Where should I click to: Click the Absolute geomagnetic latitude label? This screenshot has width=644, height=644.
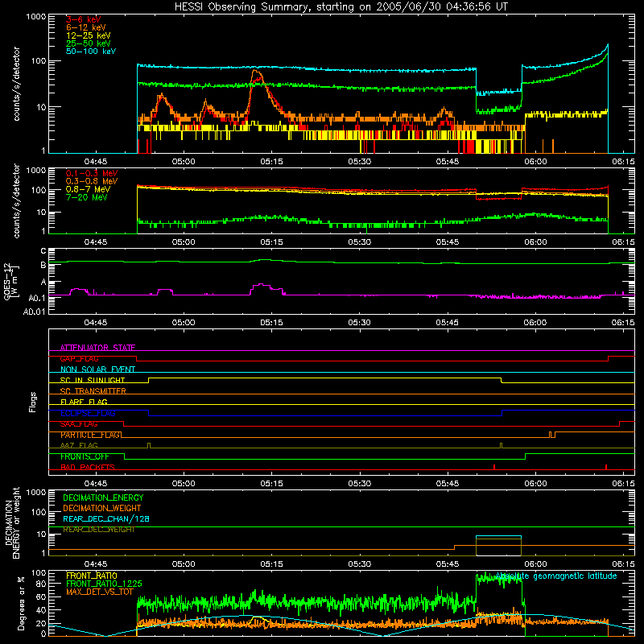[556, 576]
